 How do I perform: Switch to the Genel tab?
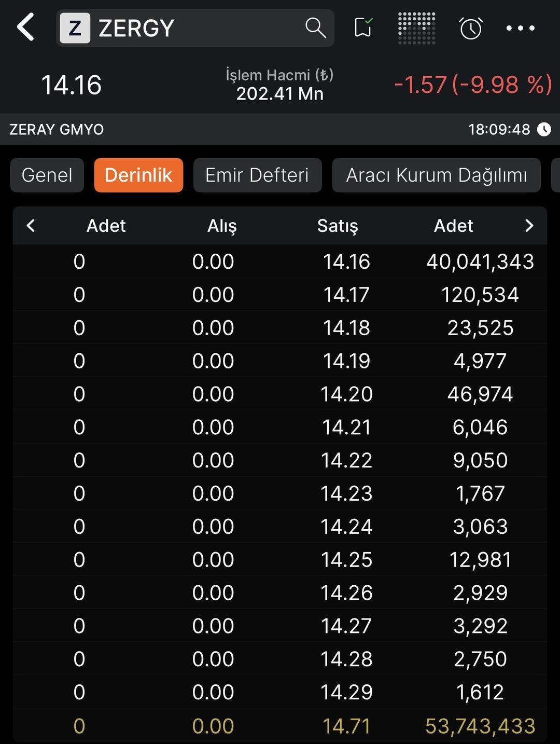click(47, 175)
